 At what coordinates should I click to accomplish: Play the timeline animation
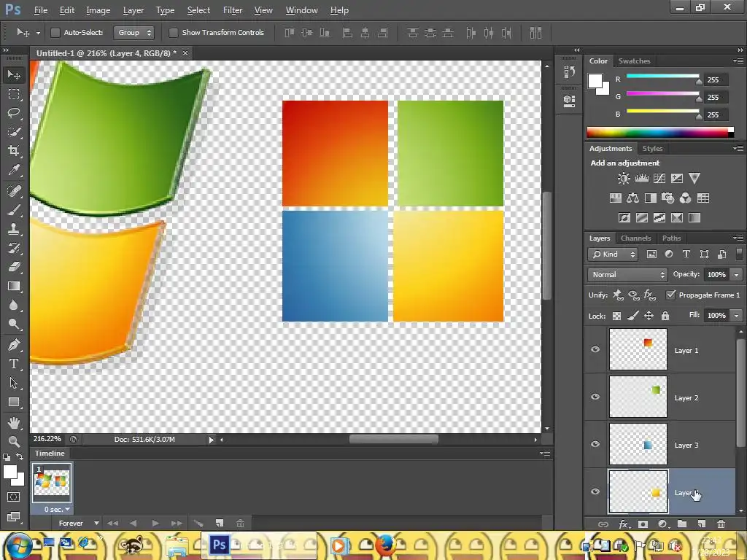155,523
